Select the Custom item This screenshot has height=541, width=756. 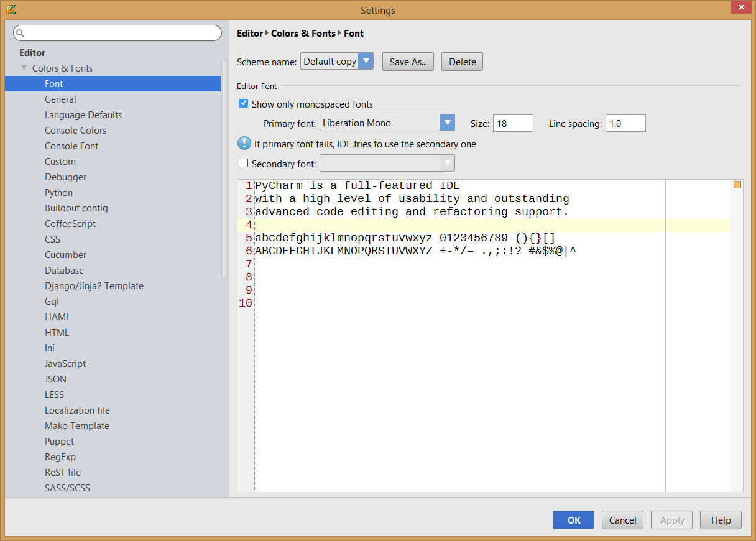[x=60, y=161]
